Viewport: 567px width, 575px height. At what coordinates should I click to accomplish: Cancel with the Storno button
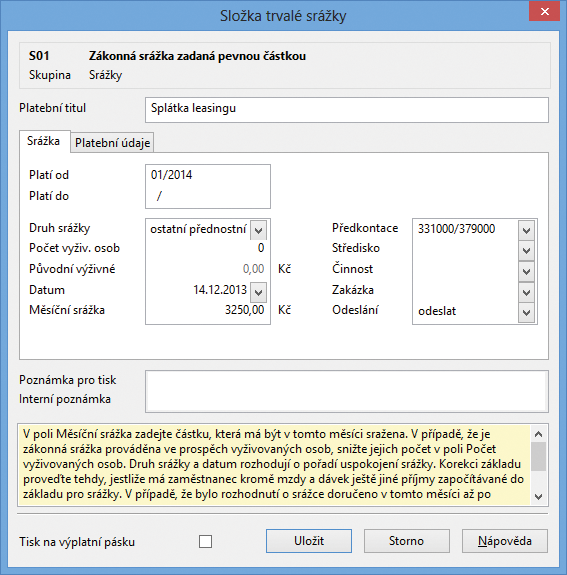407,541
